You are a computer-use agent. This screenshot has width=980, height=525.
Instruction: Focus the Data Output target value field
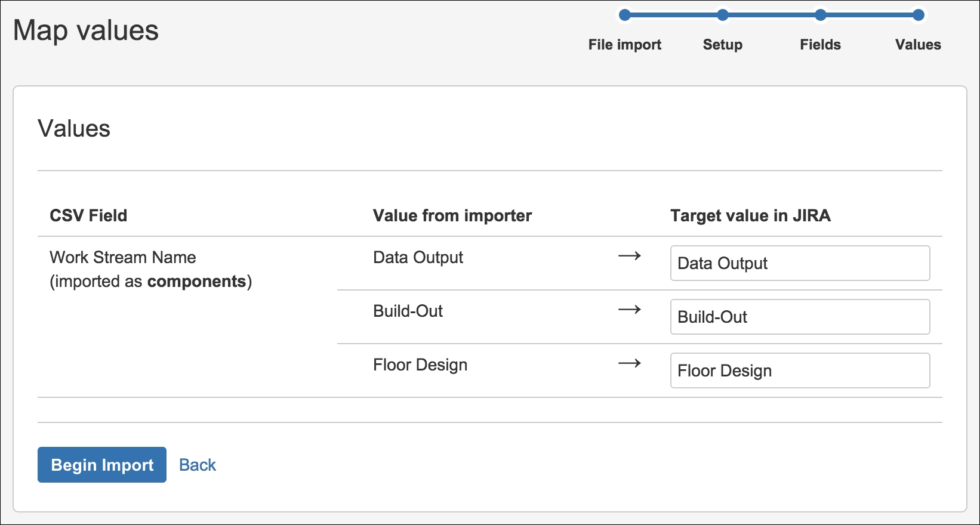[800, 263]
